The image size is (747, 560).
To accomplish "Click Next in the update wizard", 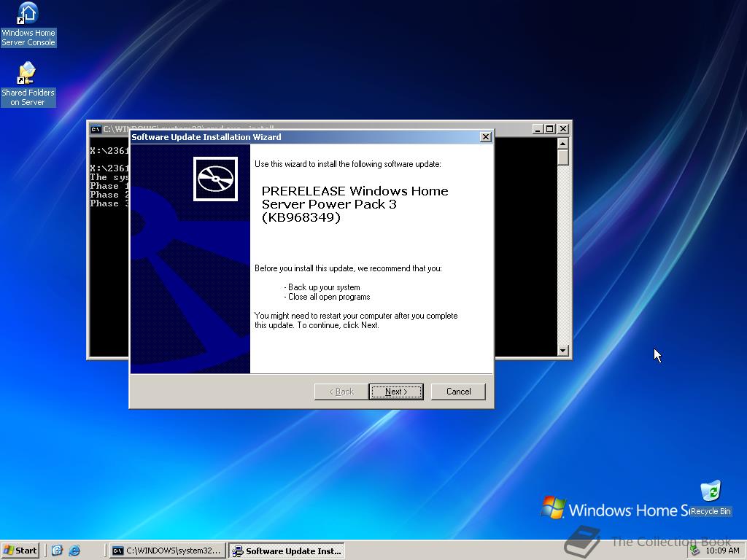I will (x=396, y=392).
